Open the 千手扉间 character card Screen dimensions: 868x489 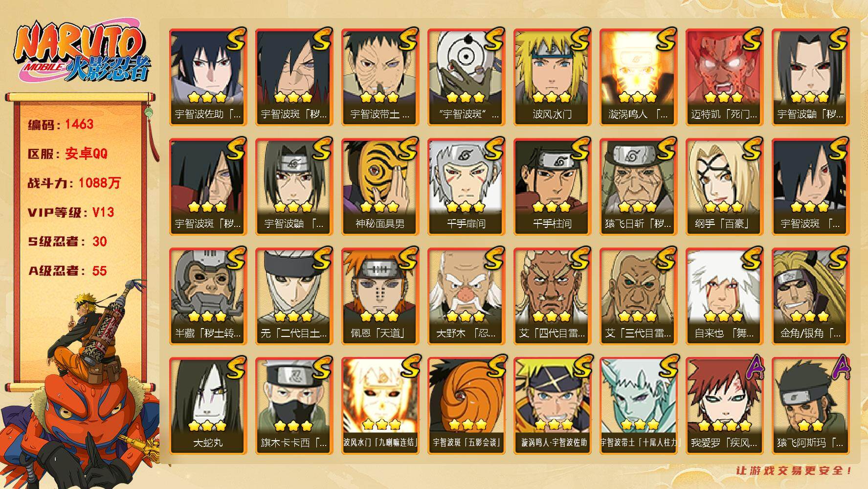466,187
